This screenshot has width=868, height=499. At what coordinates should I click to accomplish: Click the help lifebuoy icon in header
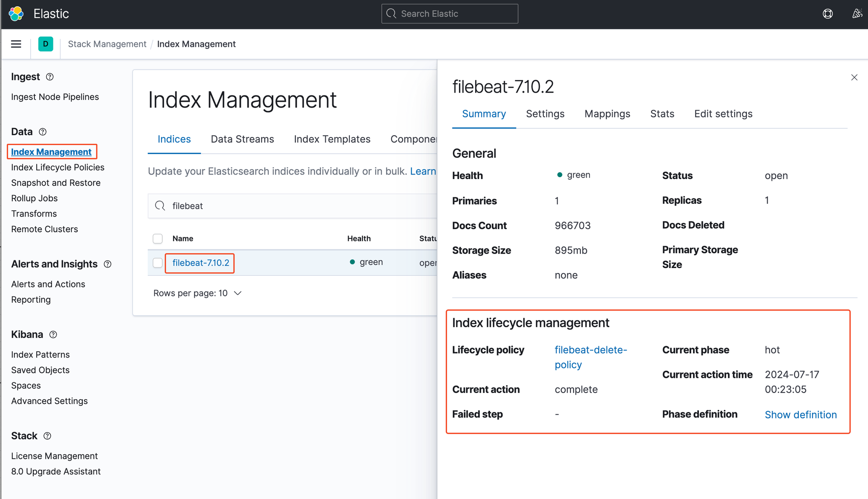(828, 14)
